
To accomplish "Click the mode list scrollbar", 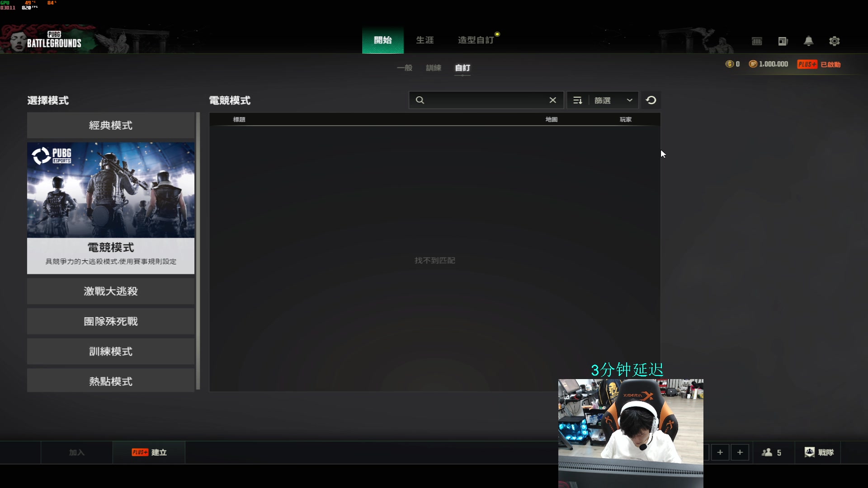I will (x=198, y=251).
